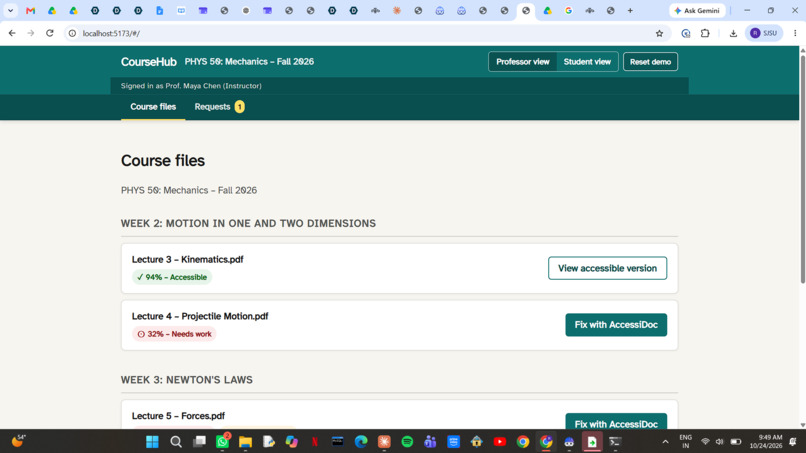Fix Lecture 5 Forces with AccessiDoc
The image size is (806, 453).
[x=616, y=422]
